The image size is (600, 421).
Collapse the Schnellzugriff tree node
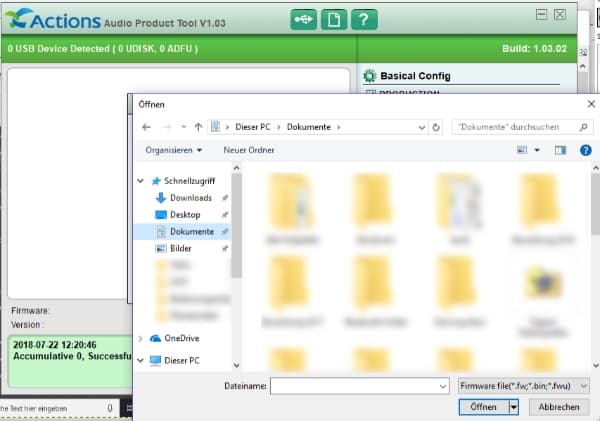click(x=140, y=181)
